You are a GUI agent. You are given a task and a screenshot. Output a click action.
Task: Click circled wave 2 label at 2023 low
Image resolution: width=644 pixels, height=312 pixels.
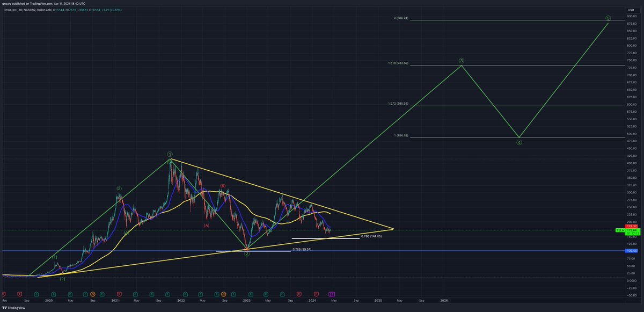[x=247, y=254]
